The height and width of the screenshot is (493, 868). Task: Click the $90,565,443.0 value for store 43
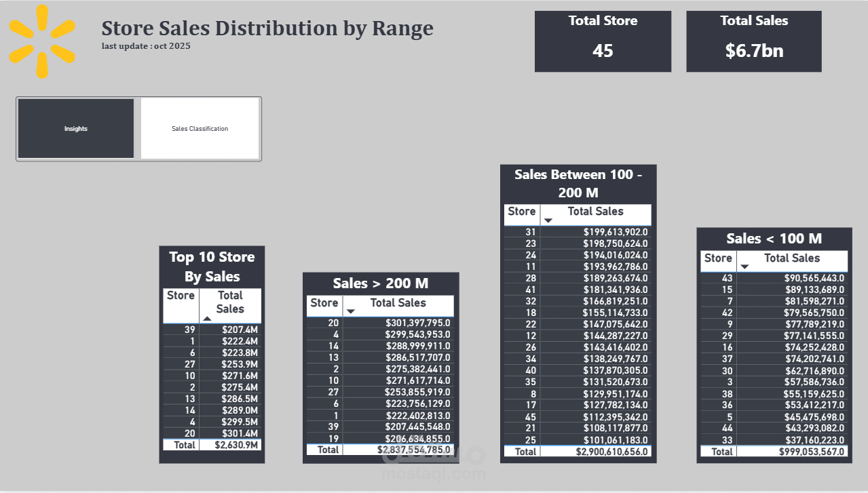pyautogui.click(x=814, y=278)
